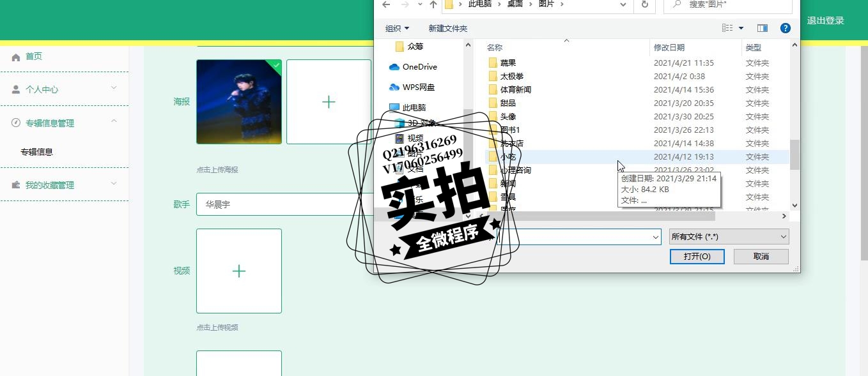Open the view options dropdown arrow

(x=741, y=28)
